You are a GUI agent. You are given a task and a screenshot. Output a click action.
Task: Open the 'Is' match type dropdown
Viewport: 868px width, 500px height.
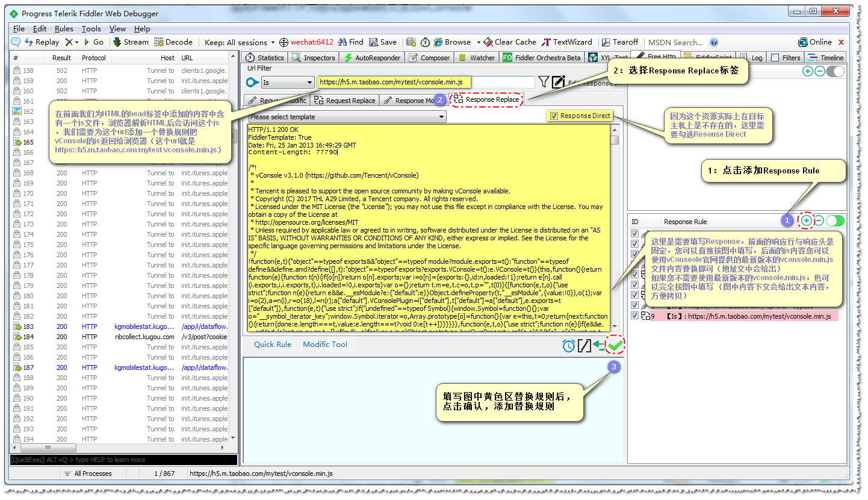coord(288,82)
